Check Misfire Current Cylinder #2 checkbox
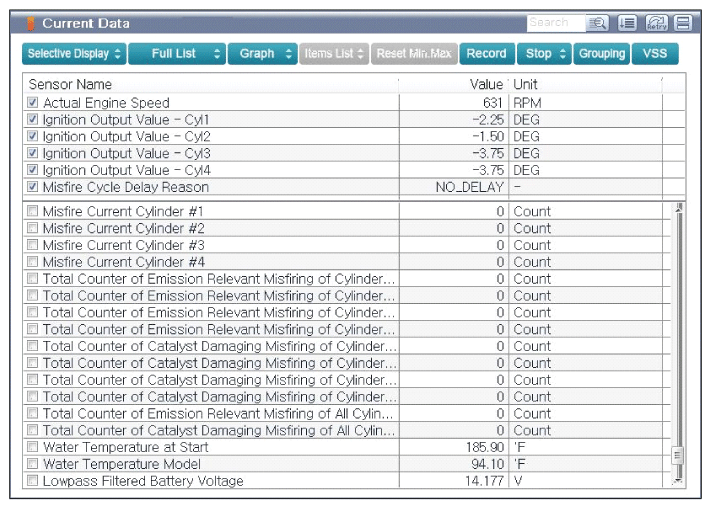The height and width of the screenshot is (509, 711). 32,228
